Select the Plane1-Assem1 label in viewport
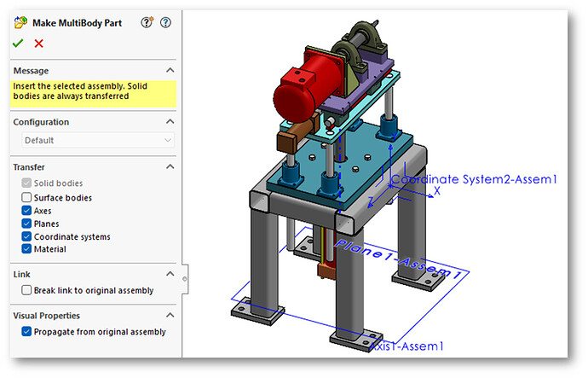 pos(398,259)
